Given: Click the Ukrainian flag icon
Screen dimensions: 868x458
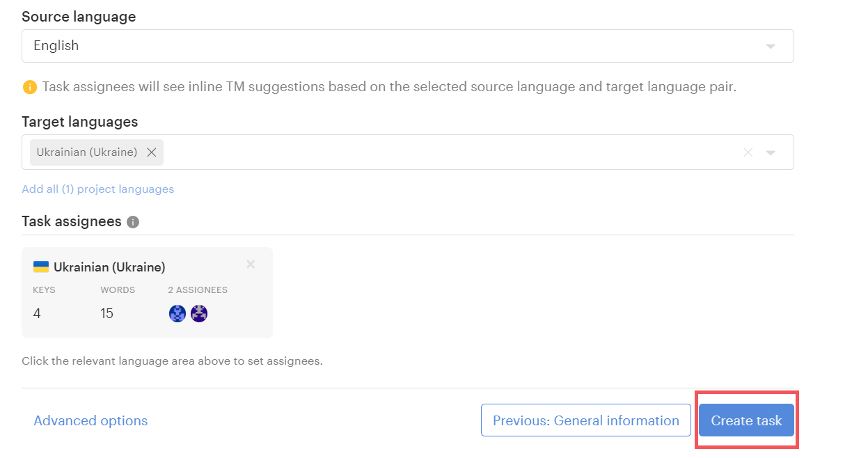Looking at the screenshot, I should point(41,267).
